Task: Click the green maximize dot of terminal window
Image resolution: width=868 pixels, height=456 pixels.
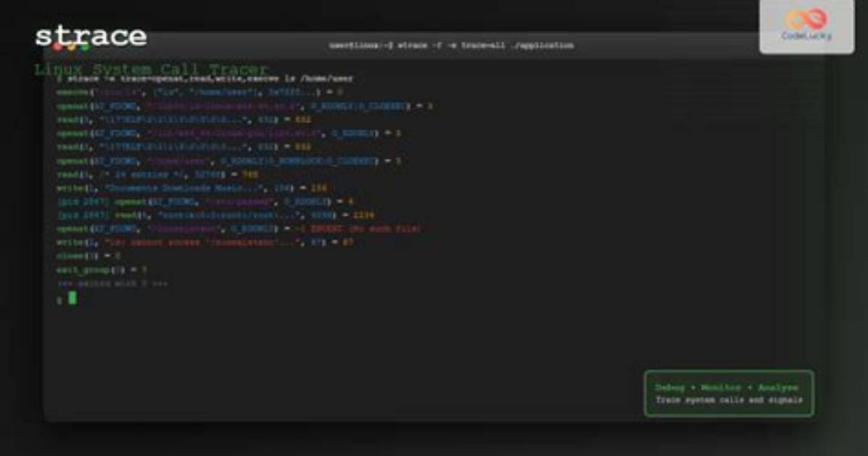Action: pos(84,46)
